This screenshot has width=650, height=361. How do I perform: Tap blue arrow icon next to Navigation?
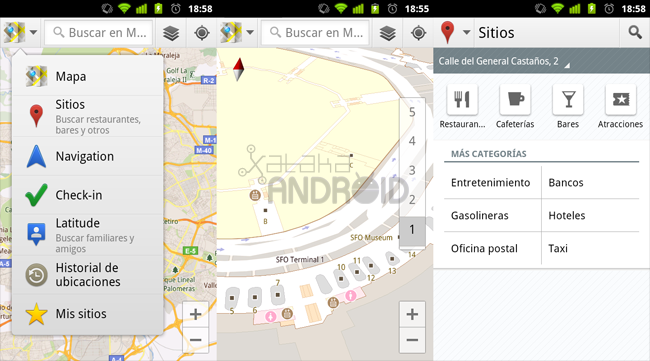coord(36,156)
